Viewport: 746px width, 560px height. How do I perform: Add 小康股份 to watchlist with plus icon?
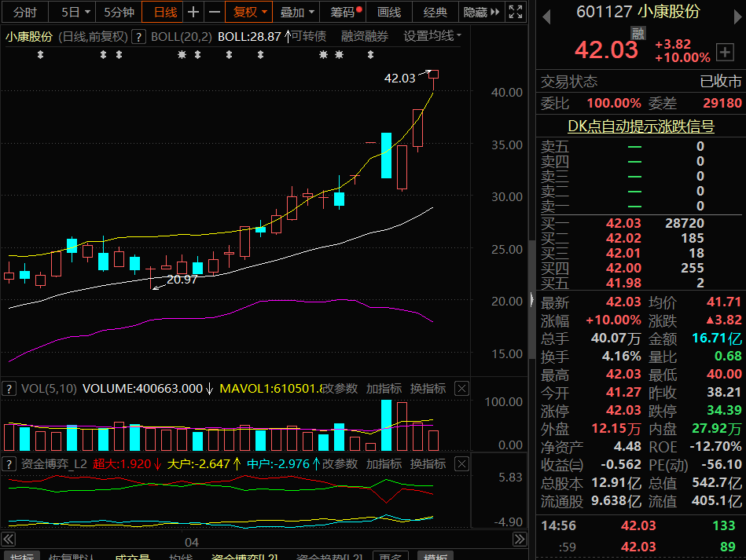coord(725,53)
